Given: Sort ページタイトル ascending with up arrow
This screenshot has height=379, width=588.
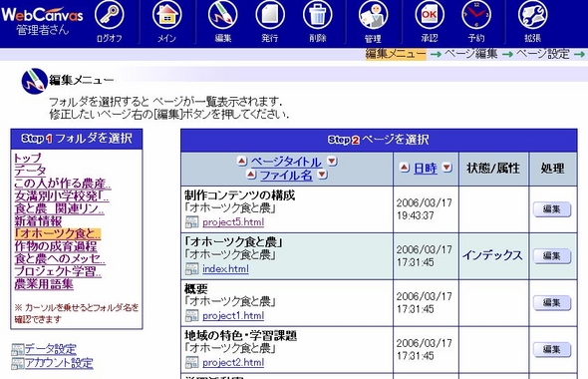Looking at the screenshot, I should (x=242, y=162).
